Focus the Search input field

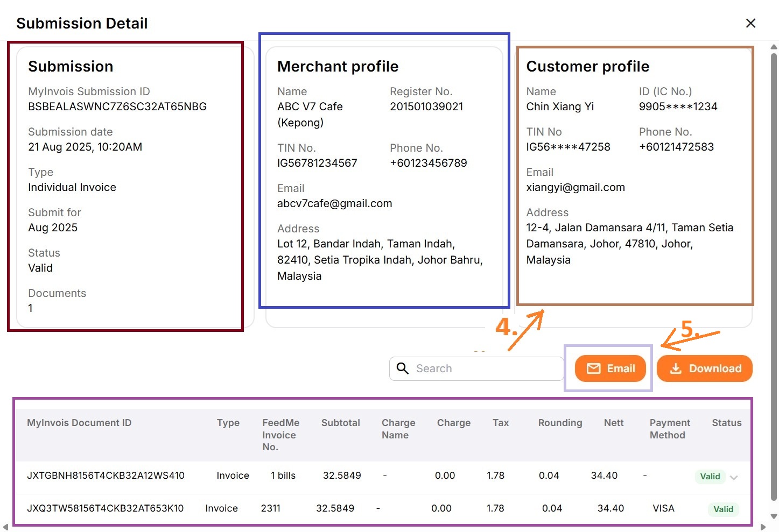485,368
